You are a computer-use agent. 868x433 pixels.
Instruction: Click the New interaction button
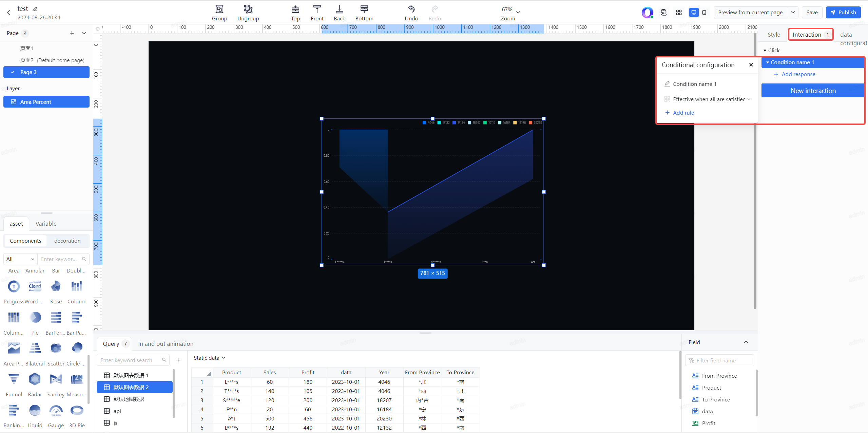(x=813, y=91)
